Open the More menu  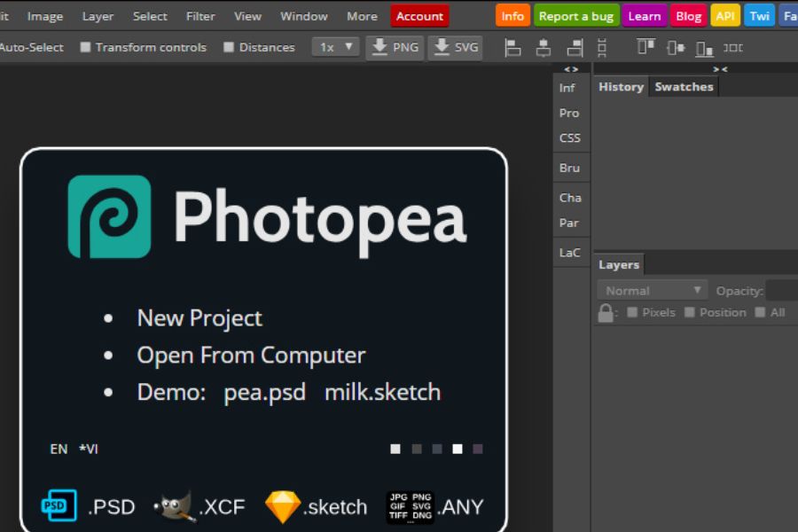click(363, 16)
